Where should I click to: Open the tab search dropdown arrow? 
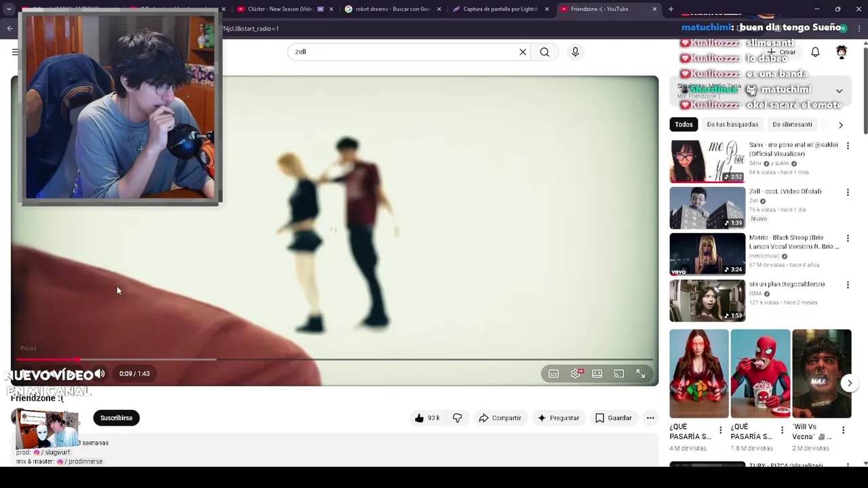pyautogui.click(x=9, y=9)
